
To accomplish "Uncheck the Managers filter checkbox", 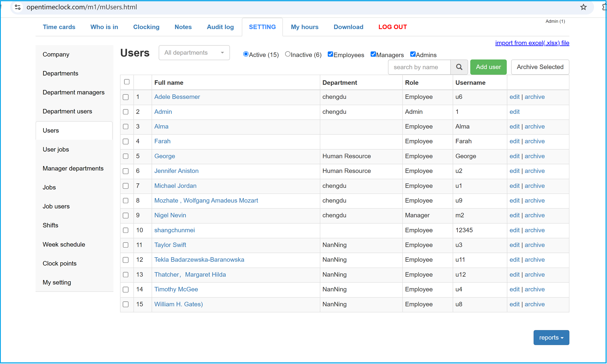I will click(x=373, y=54).
